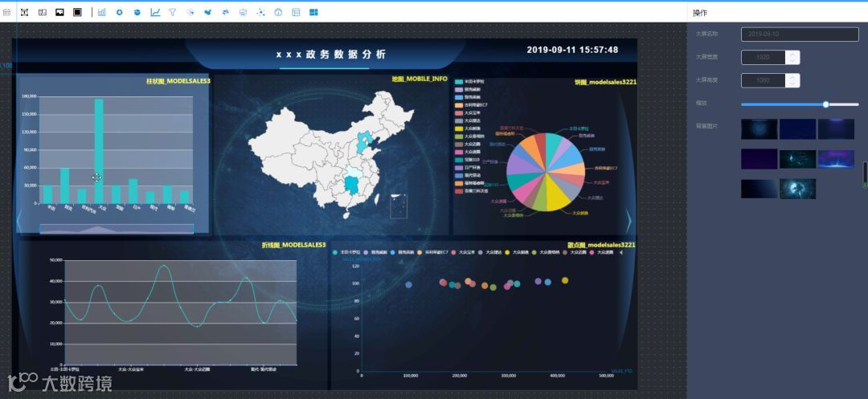This screenshot has height=399, width=868.
Task: Click the background picture list scrollbar
Action: click(x=866, y=175)
